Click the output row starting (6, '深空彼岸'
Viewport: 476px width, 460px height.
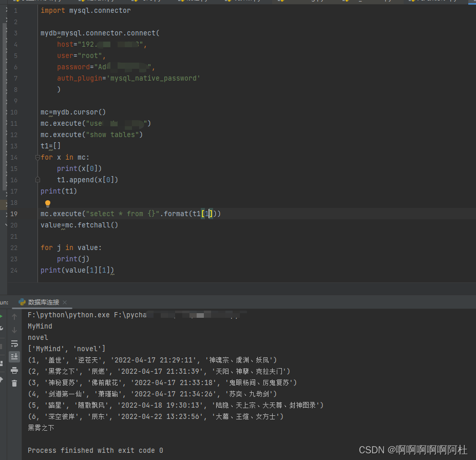pyautogui.click(x=156, y=416)
